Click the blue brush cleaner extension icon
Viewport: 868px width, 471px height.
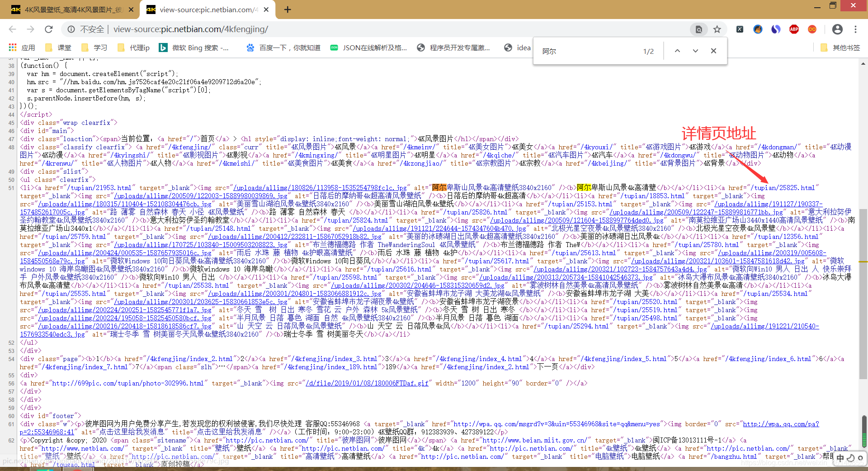(758, 29)
